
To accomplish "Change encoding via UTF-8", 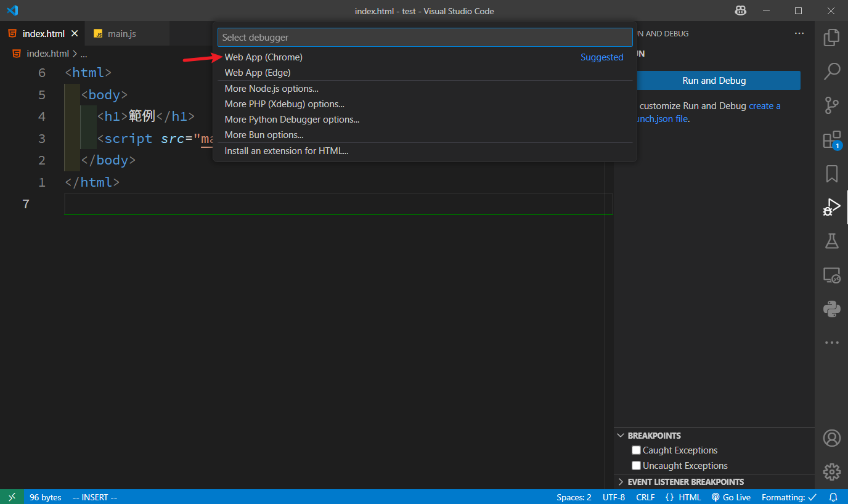I will (614, 497).
